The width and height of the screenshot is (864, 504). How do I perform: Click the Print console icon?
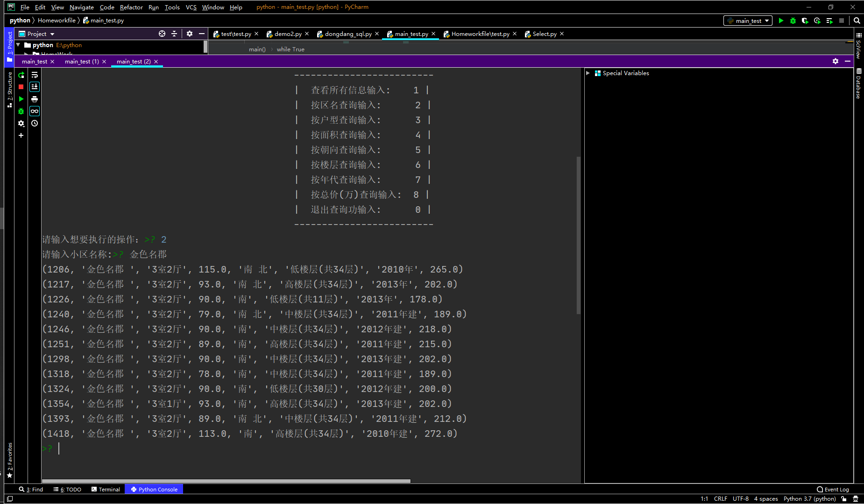point(35,99)
